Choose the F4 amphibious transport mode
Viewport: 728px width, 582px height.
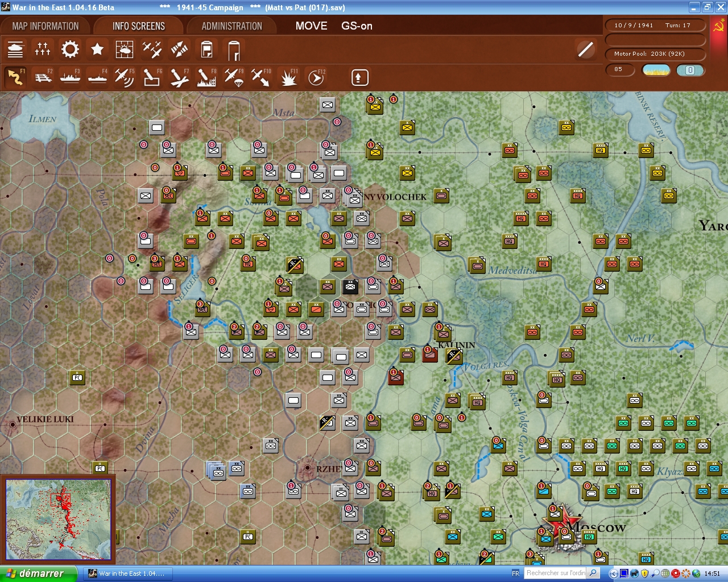(98, 77)
